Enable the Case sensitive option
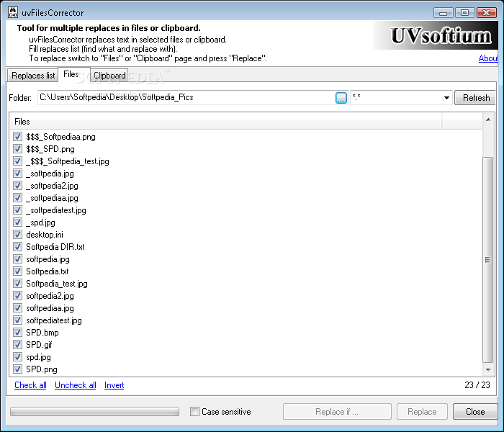 coord(194,411)
